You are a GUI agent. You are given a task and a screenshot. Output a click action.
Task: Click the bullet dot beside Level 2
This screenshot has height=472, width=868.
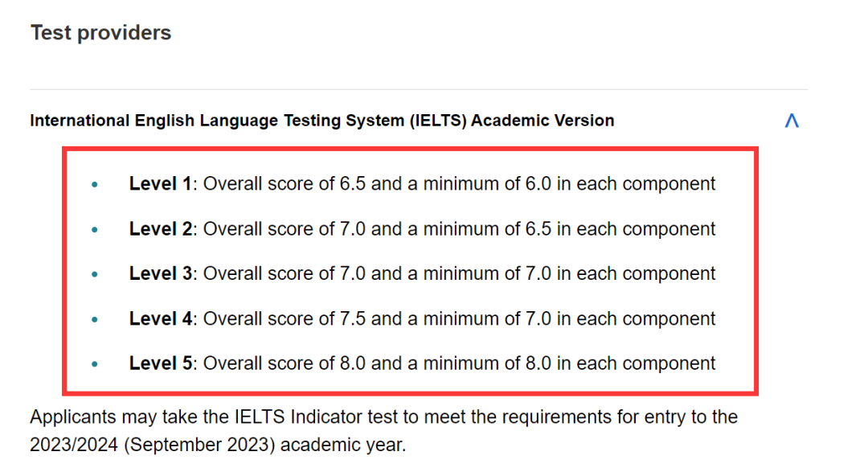tap(95, 229)
